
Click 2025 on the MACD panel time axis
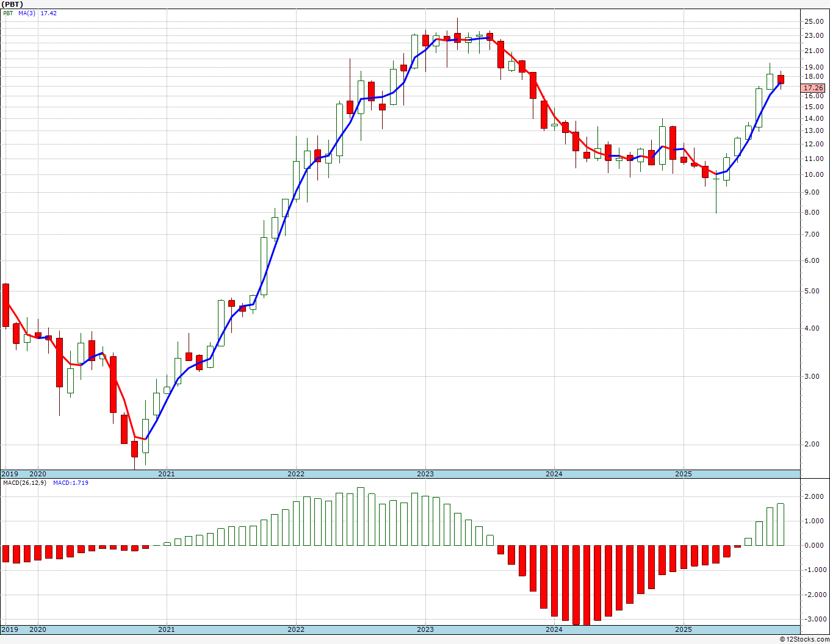[x=684, y=629]
